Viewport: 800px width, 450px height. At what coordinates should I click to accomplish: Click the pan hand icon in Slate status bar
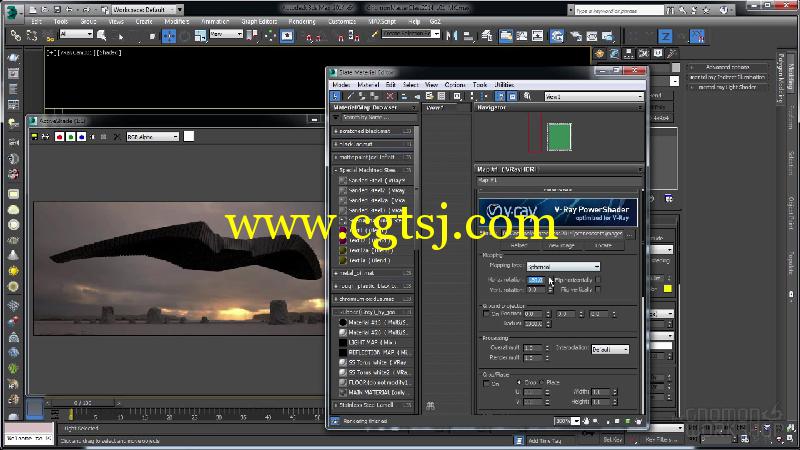tap(586, 421)
